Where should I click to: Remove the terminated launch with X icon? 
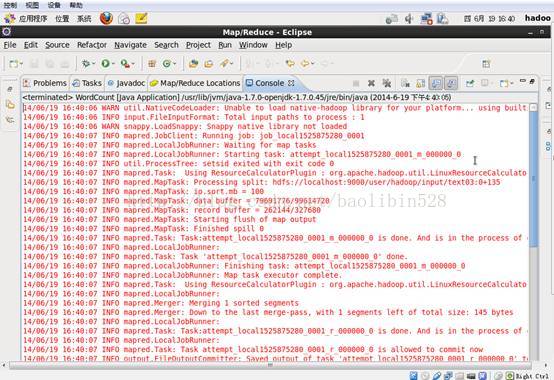[371, 83]
